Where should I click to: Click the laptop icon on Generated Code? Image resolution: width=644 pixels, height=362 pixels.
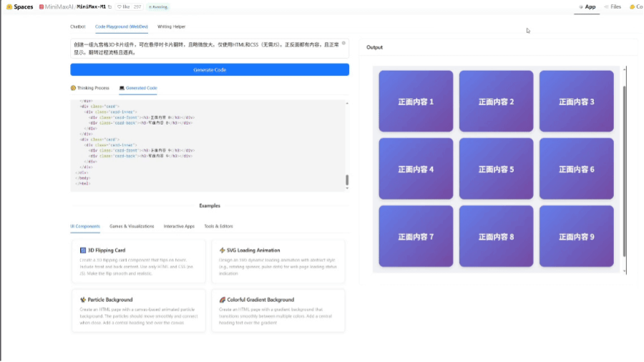pos(122,88)
